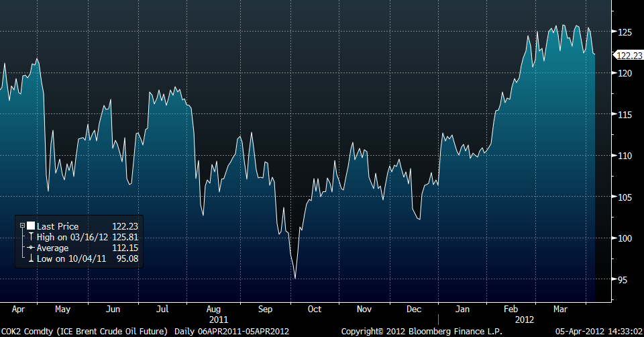Click the High marker icon in legend
This screenshot has width=644, height=337.
coord(31,237)
